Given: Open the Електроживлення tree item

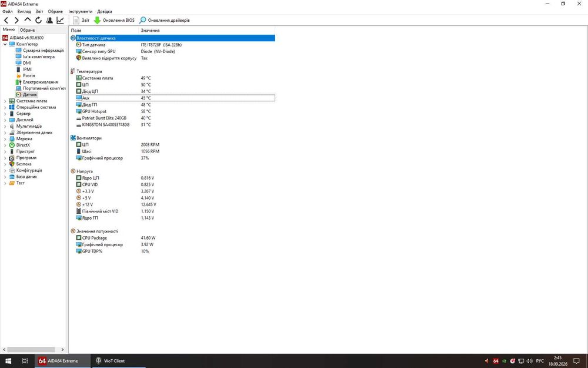Looking at the screenshot, I should point(36,82).
